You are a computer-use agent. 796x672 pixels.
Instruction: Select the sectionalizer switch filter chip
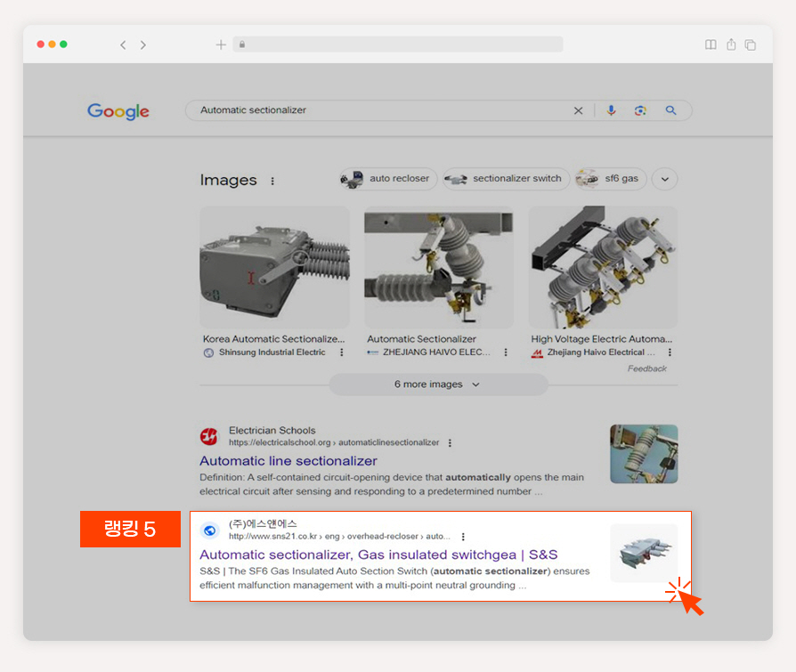click(506, 179)
